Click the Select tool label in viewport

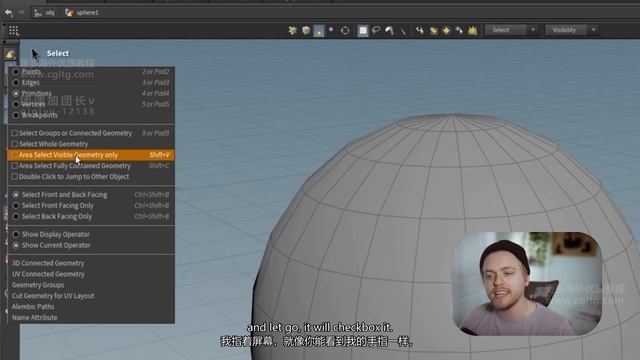pyautogui.click(x=58, y=53)
